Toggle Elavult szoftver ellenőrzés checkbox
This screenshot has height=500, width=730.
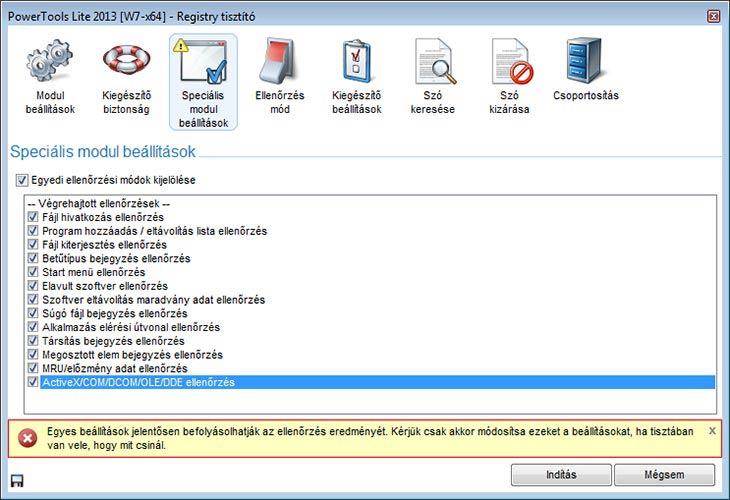pyautogui.click(x=33, y=285)
